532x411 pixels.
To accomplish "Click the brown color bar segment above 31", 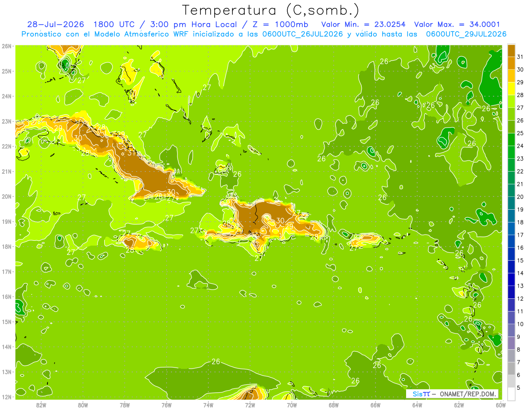I will pyautogui.click(x=511, y=51).
